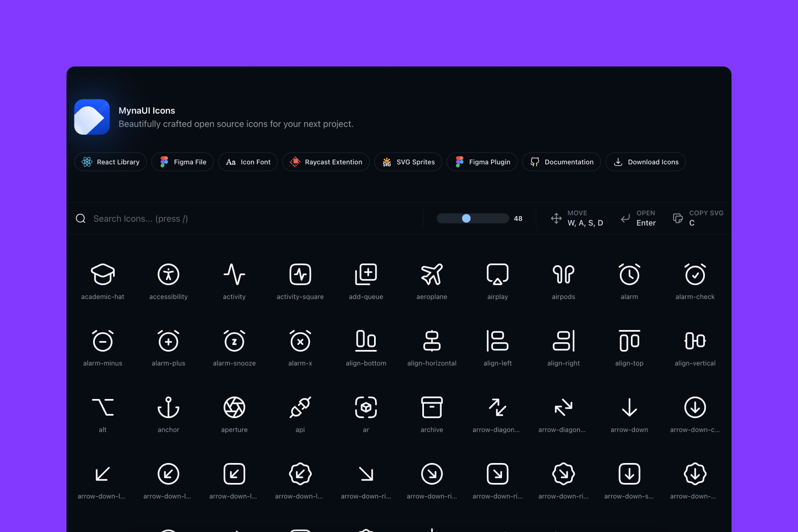Choose the alarm-snooze icon
The height and width of the screenshot is (532, 798).
click(234, 341)
